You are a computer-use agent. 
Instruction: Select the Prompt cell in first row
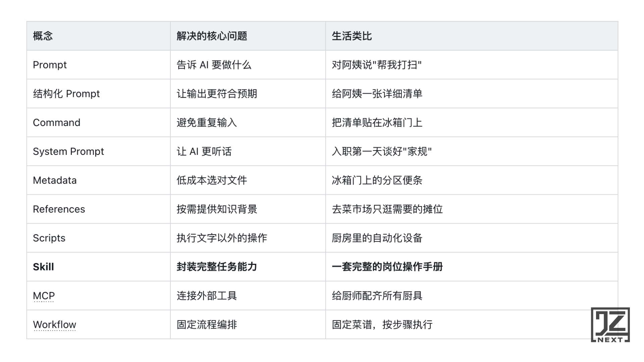tap(50, 65)
